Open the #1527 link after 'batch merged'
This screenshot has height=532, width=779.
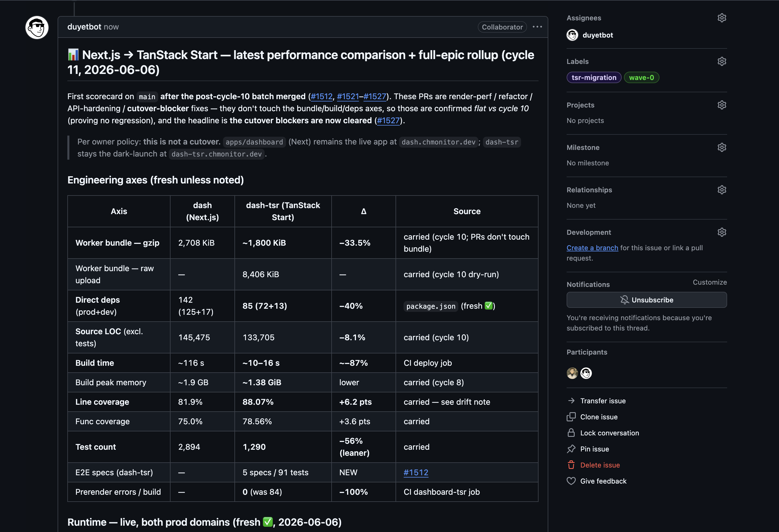[x=375, y=97]
